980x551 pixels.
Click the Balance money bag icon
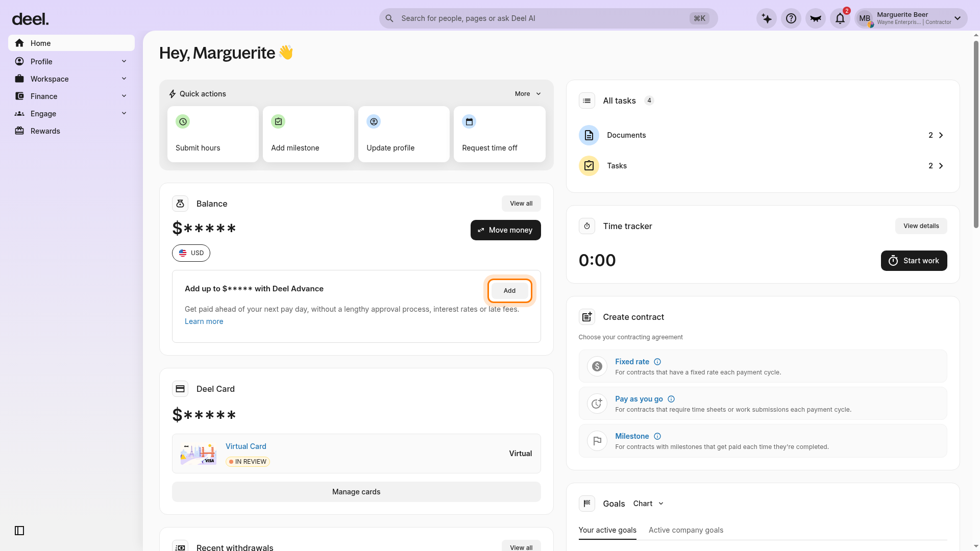click(x=180, y=204)
